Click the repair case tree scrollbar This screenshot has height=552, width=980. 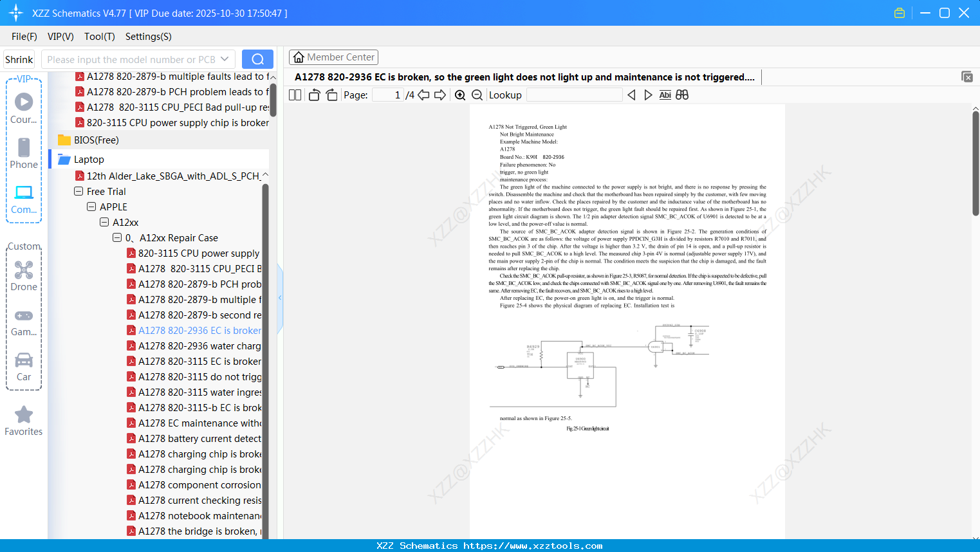pyautogui.click(x=265, y=360)
